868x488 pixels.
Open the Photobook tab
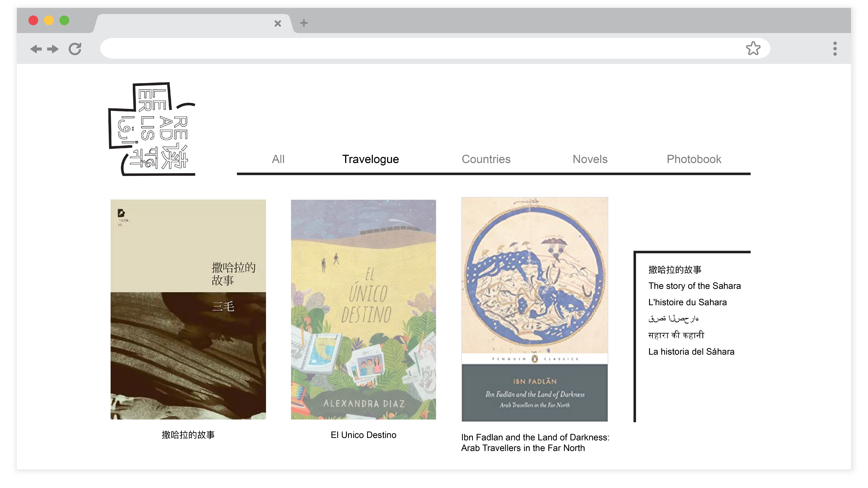click(x=694, y=159)
